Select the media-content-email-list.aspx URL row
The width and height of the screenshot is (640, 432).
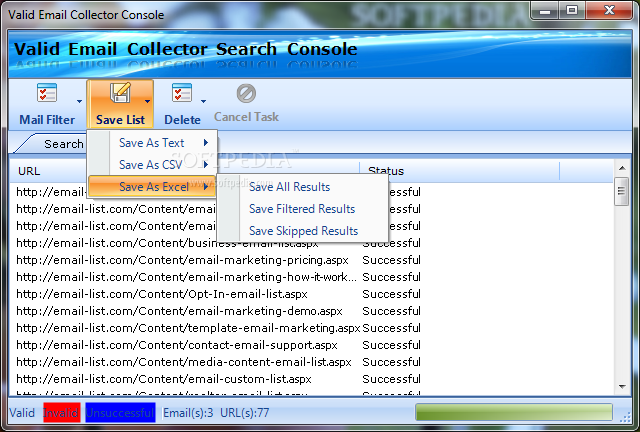click(x=184, y=362)
